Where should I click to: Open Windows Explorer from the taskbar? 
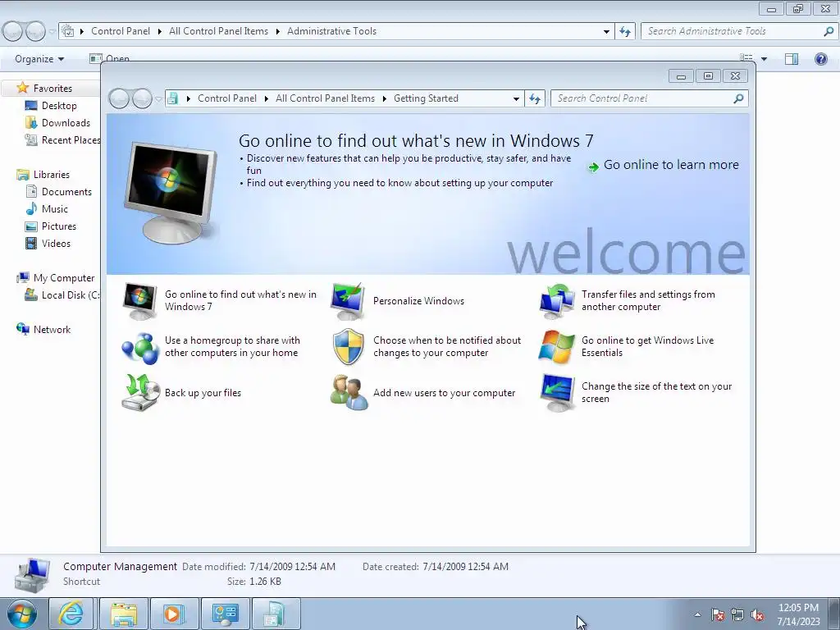pyautogui.click(x=123, y=614)
